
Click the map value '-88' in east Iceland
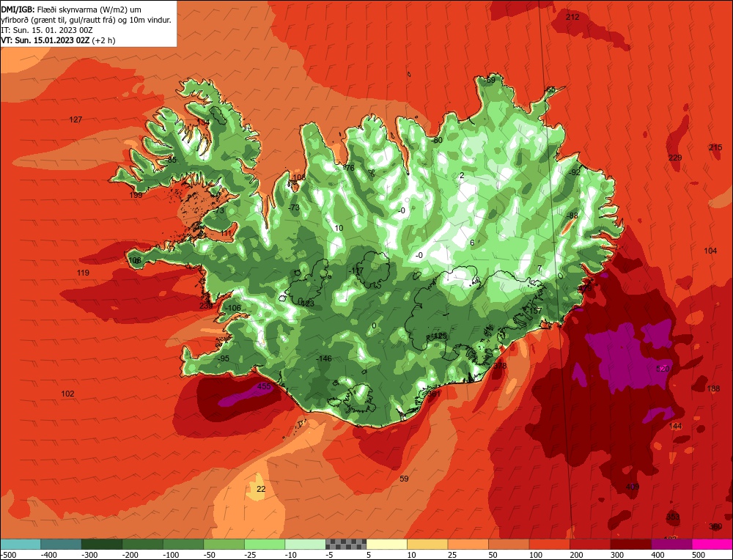[x=572, y=215]
